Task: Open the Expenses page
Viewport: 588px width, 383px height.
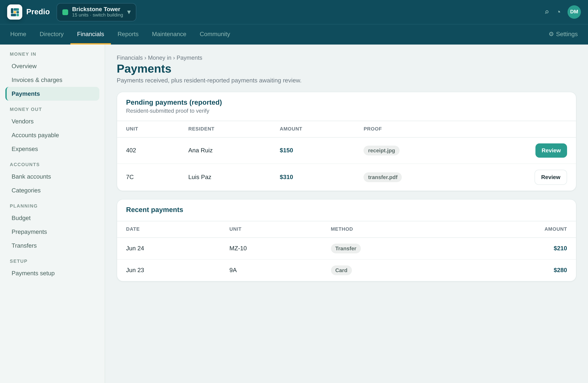Action: (52, 149)
